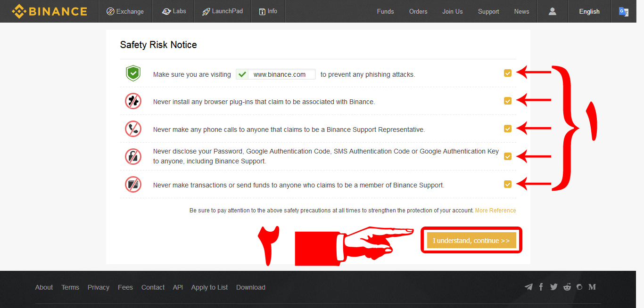Open Binance's Facebook page icon
The image size is (644, 308).
point(541,287)
